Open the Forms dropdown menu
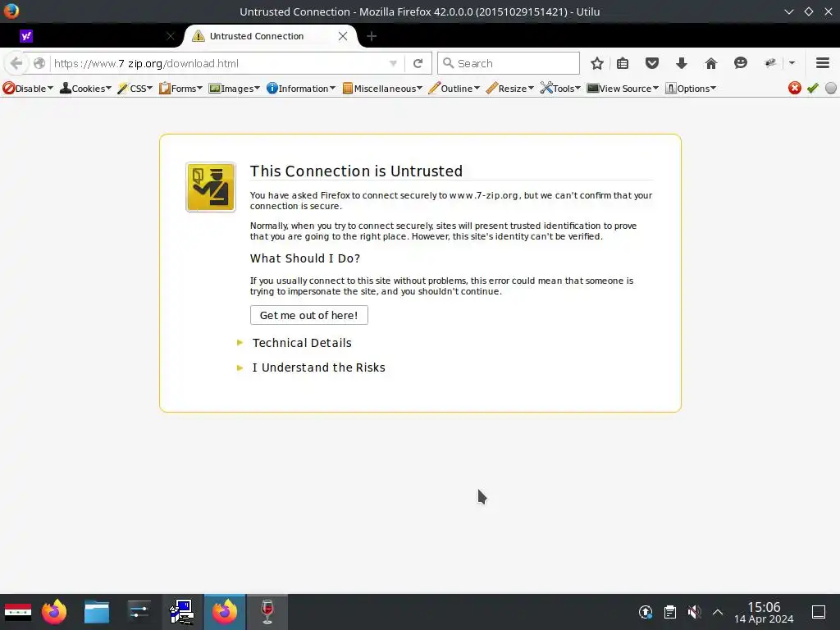This screenshot has height=630, width=840. pyautogui.click(x=180, y=89)
